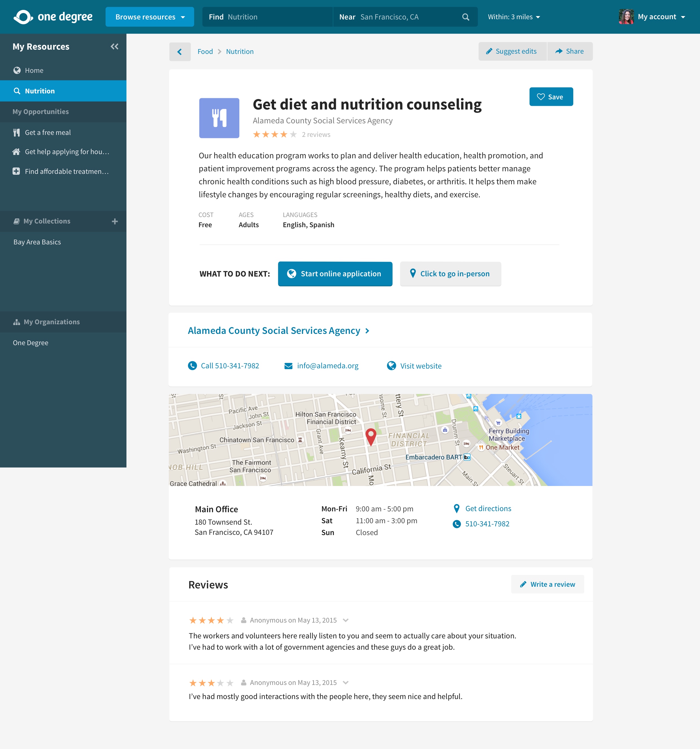Open Get a free meal opportunity
Screen dimensions: 700x749
click(48, 132)
